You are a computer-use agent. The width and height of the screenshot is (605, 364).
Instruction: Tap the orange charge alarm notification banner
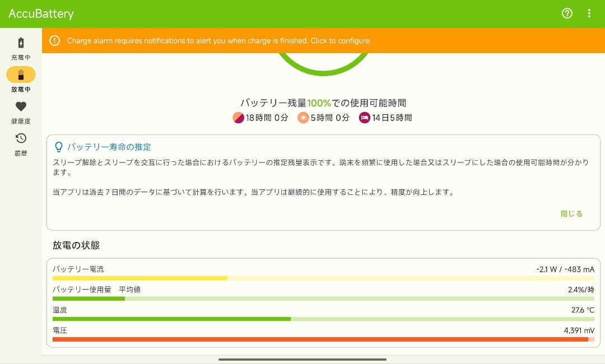pyautogui.click(x=323, y=41)
